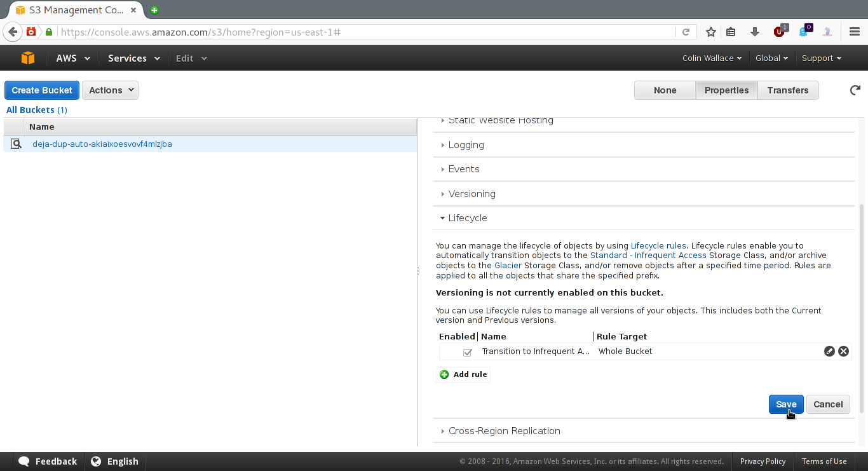Screen dimensions: 868x471
Task: Click the English language selector
Action: click(114, 461)
